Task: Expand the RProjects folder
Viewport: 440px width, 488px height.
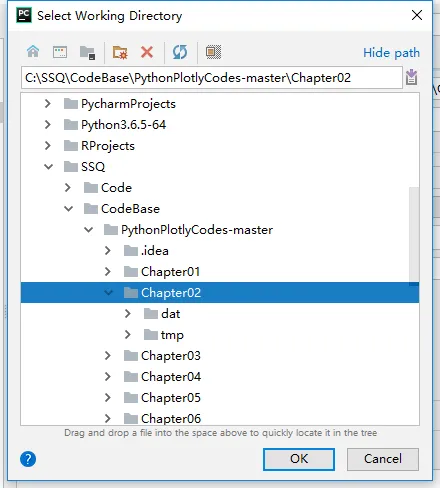Action: coord(48,146)
